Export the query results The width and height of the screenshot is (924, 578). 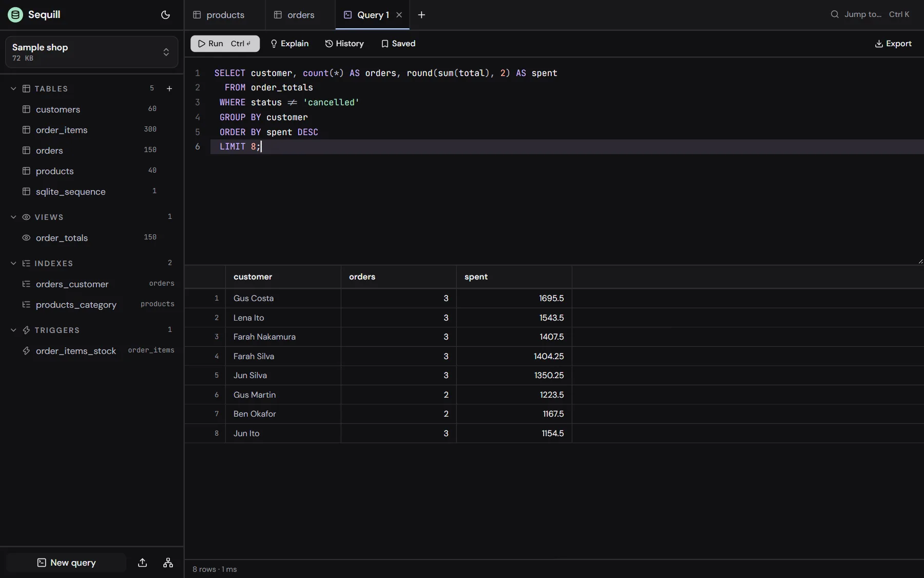[x=893, y=44]
